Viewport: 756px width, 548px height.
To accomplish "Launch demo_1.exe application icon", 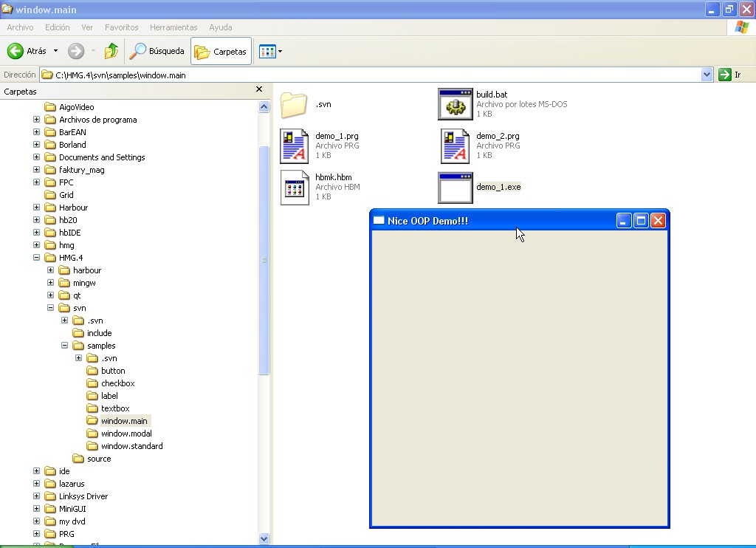I will [456, 188].
